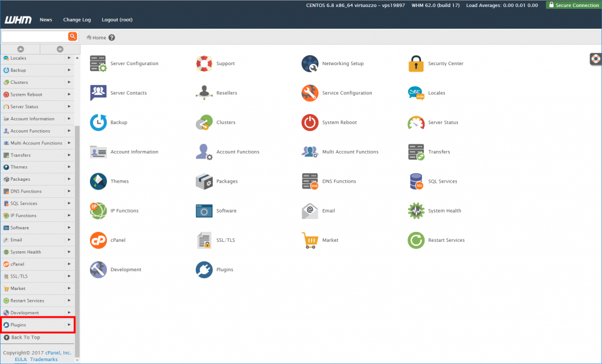Open Development tools icon in main grid
The height and width of the screenshot is (364, 602).
[x=98, y=269]
